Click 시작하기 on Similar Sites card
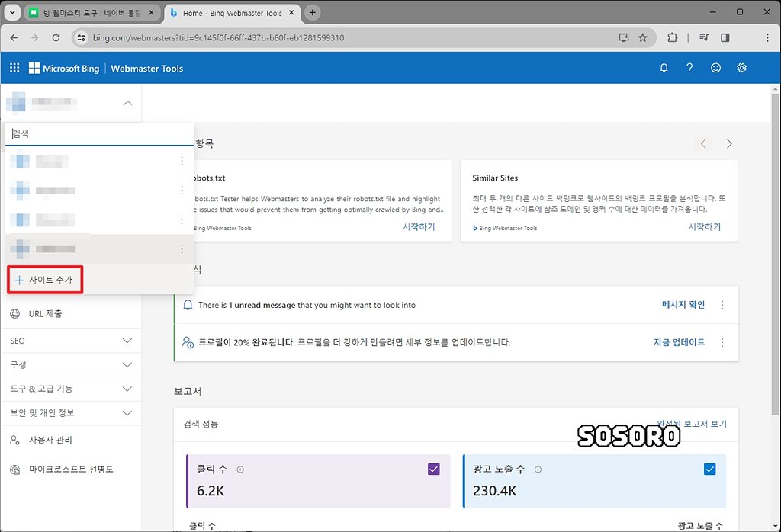Screen dimensions: 781x532 click(x=704, y=227)
